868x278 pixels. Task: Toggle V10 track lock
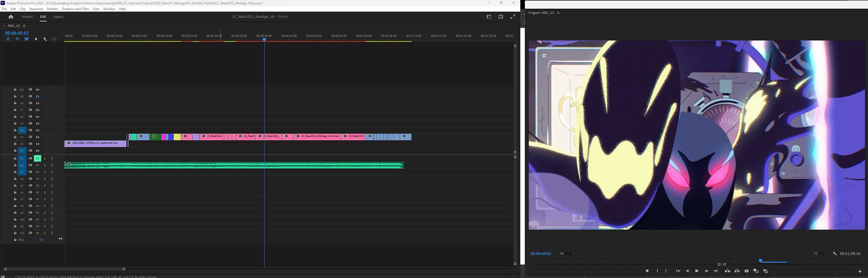(15, 90)
